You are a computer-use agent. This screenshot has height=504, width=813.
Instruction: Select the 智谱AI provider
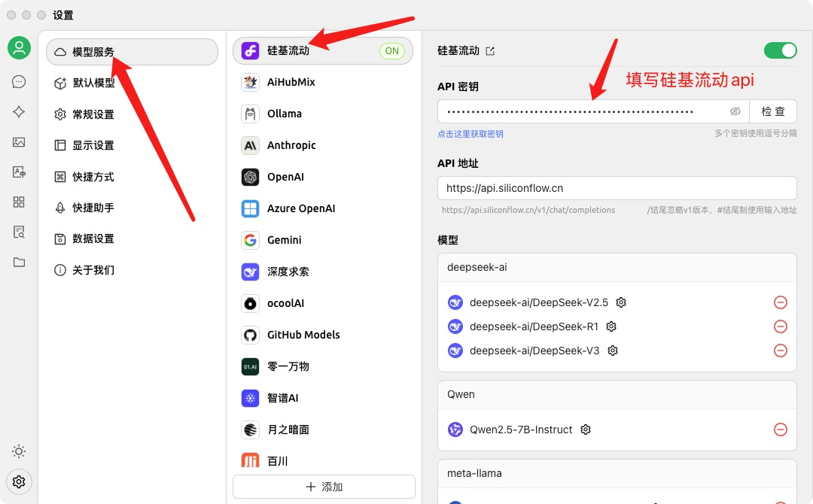(322, 398)
